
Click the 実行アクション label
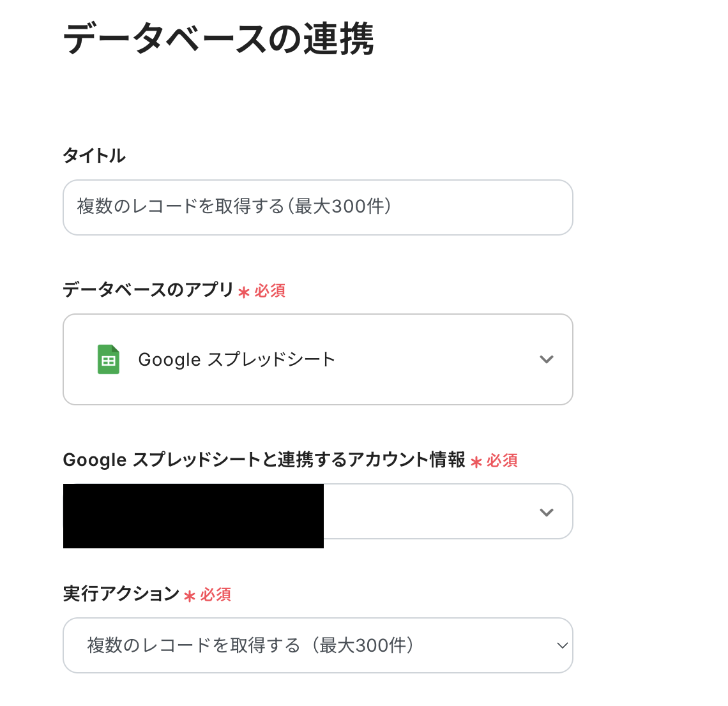point(121,594)
